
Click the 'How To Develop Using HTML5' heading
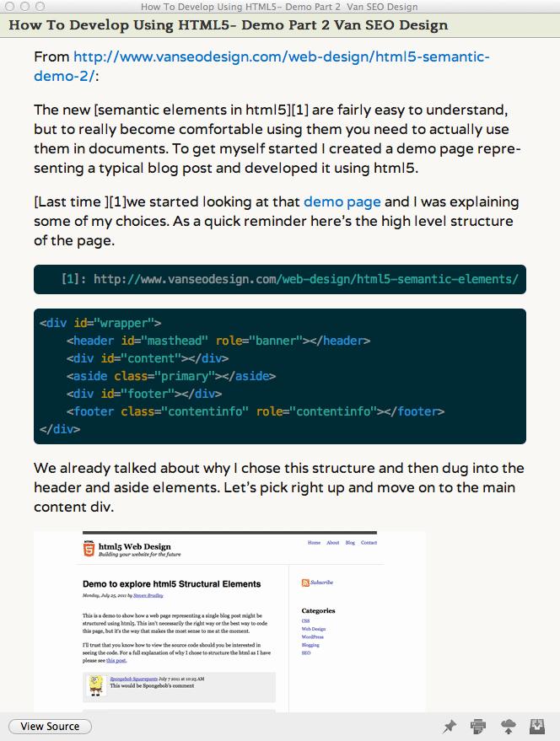[228, 24]
